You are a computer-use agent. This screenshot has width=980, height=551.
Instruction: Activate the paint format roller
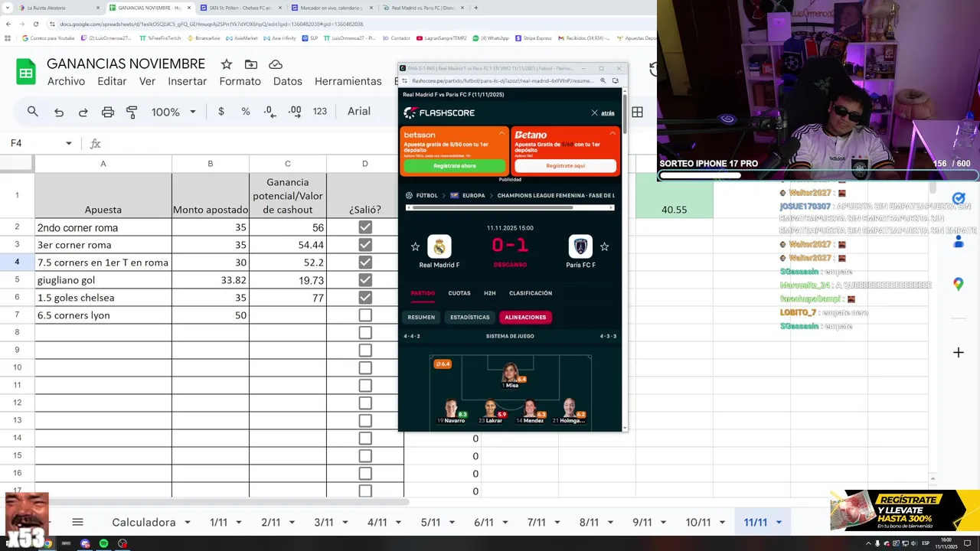[132, 112]
